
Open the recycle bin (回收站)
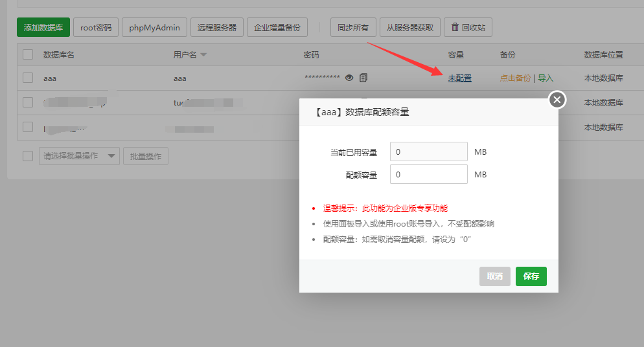coord(468,27)
